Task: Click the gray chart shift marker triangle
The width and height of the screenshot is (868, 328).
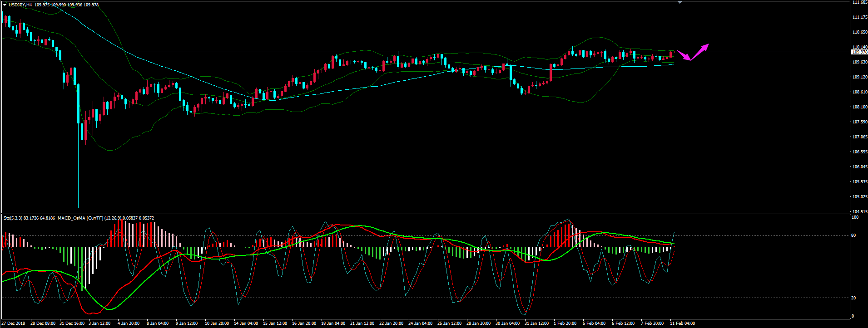Action: [x=680, y=3]
